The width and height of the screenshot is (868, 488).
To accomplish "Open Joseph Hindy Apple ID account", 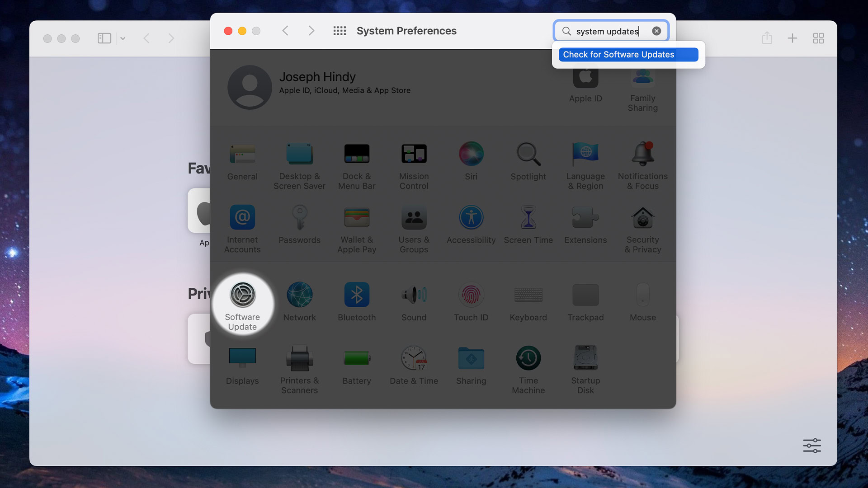I will [x=317, y=83].
